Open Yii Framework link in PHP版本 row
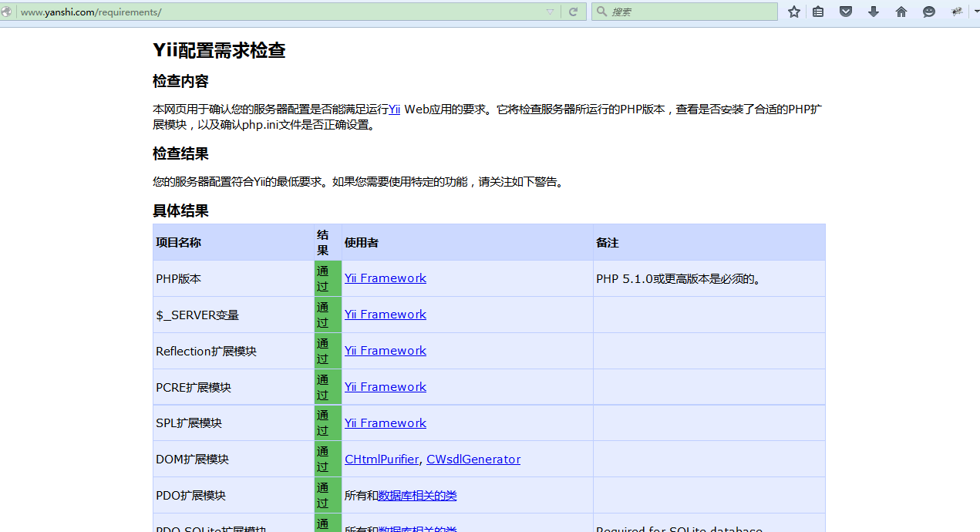 (385, 278)
